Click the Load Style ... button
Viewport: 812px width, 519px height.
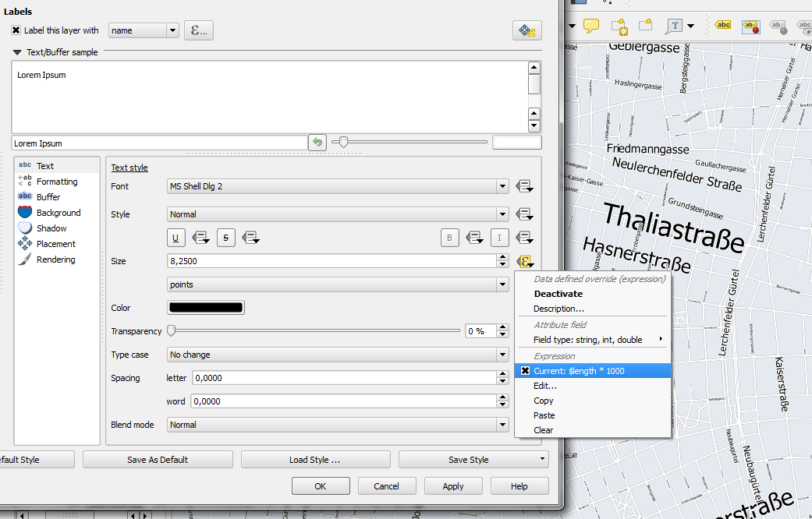(315, 460)
